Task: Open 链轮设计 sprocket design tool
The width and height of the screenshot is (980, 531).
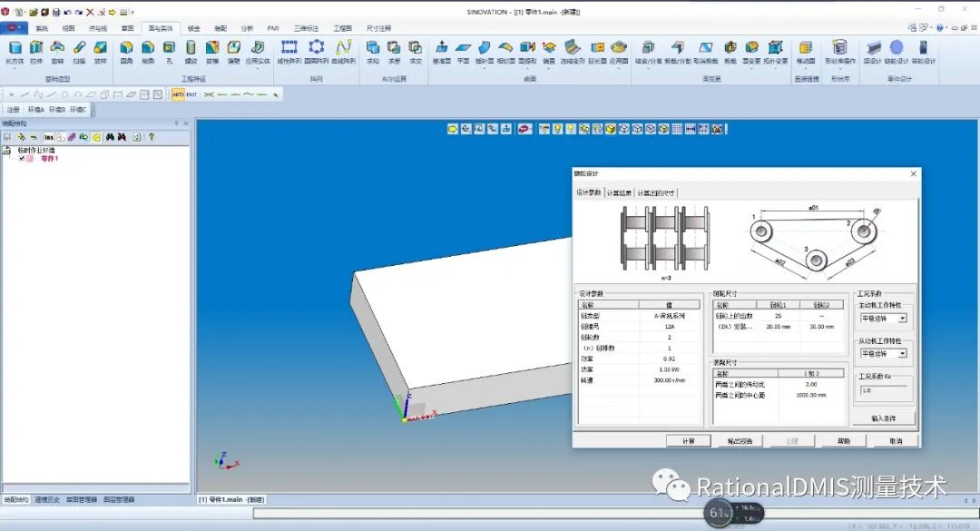Action: (897, 52)
